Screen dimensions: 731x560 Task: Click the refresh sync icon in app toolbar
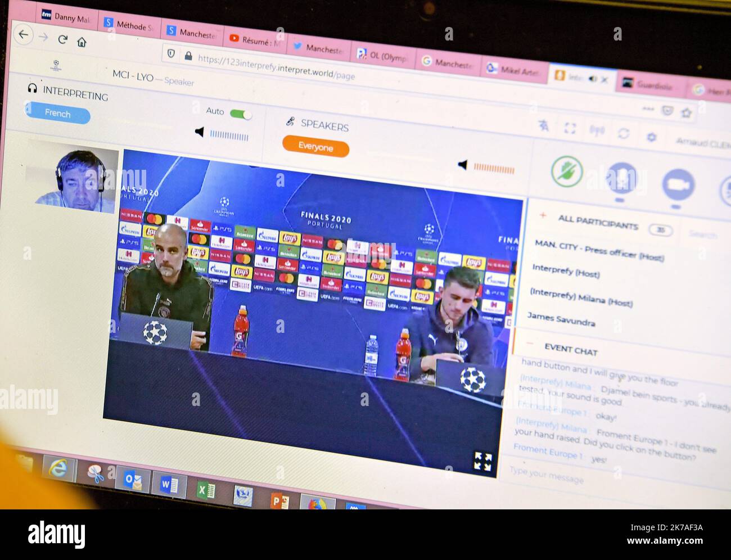click(624, 134)
